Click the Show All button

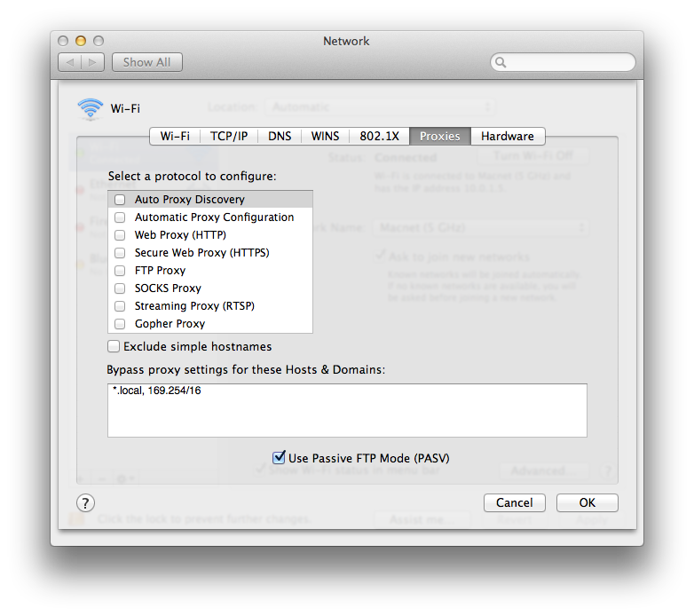tap(147, 62)
